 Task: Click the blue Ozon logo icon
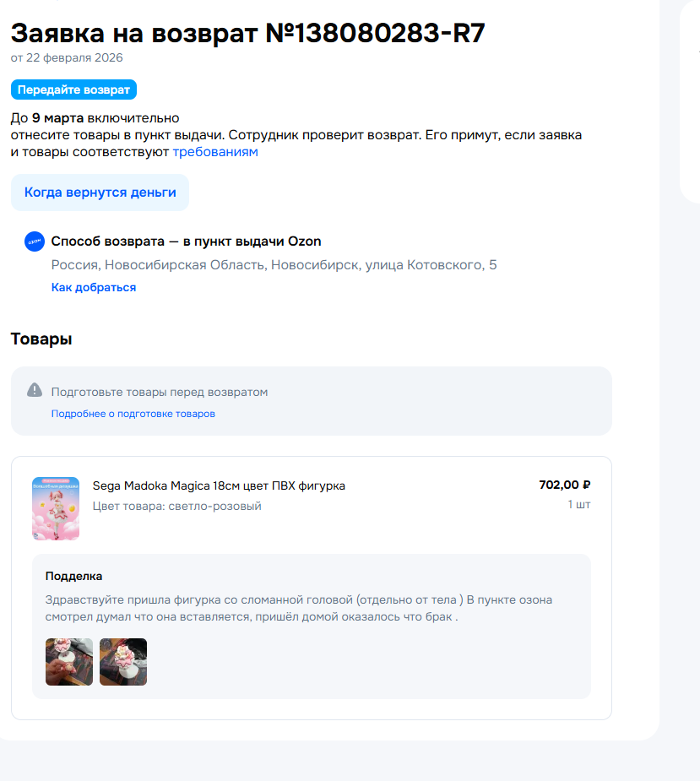click(x=35, y=241)
